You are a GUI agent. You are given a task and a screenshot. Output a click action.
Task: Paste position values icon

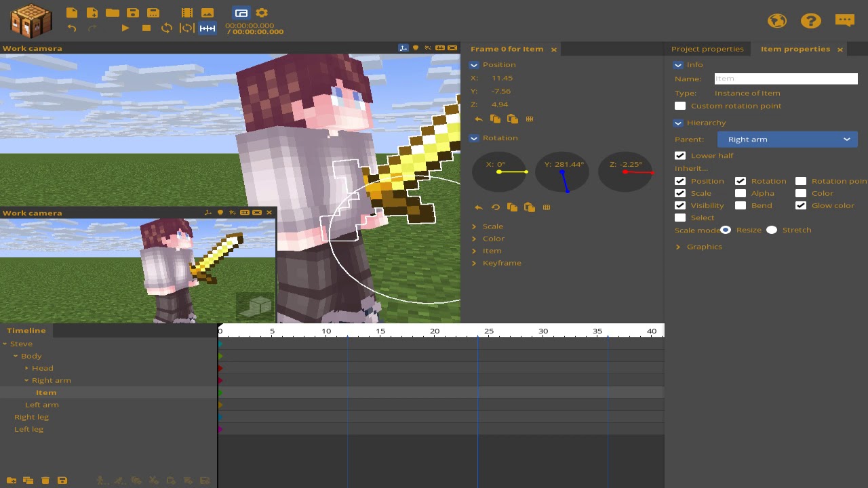point(513,119)
